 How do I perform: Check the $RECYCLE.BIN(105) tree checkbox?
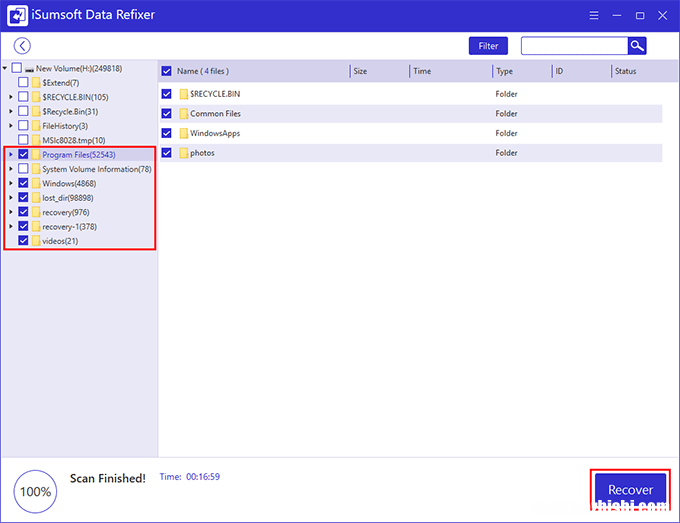(x=23, y=96)
